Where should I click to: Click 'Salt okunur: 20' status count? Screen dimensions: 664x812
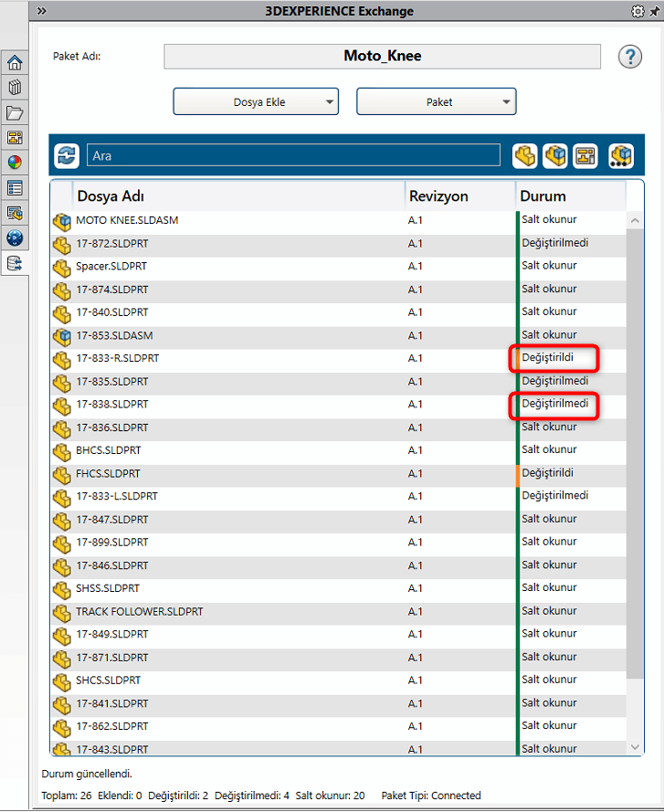coord(330,796)
